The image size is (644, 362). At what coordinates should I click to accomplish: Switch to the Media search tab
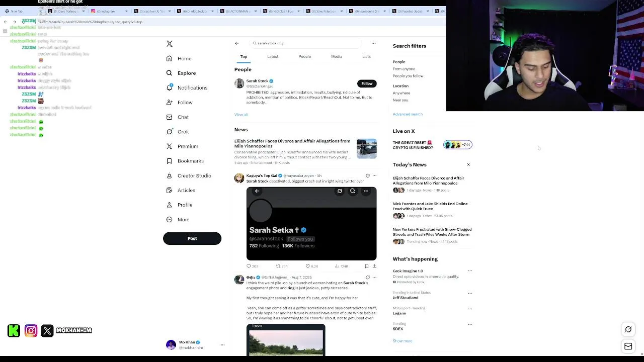pyautogui.click(x=337, y=57)
